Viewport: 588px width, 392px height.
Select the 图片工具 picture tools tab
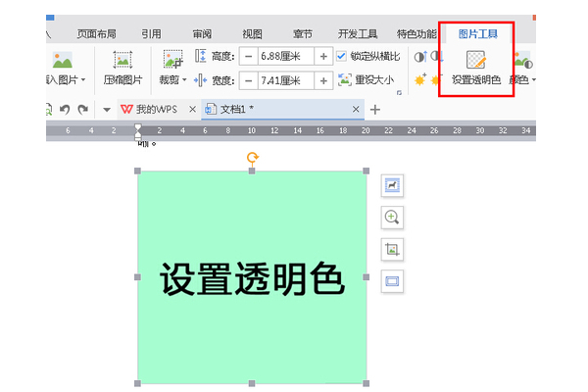click(478, 34)
